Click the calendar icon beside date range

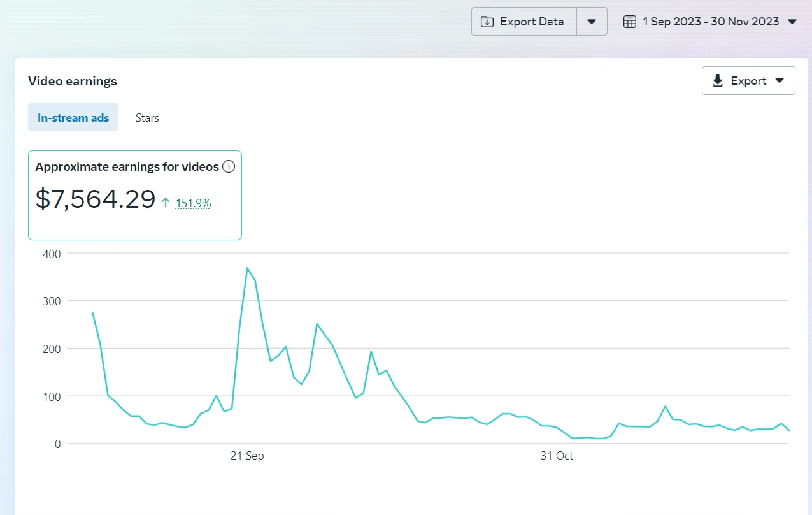629,22
